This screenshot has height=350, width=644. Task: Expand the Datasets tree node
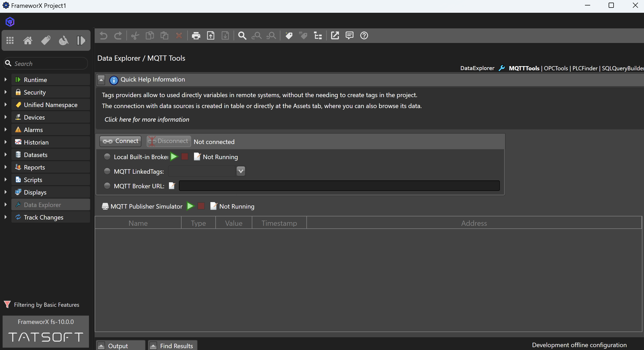click(5, 154)
